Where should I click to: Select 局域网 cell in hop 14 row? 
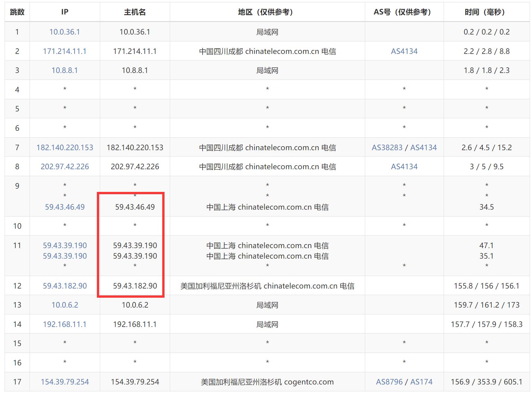(267, 324)
